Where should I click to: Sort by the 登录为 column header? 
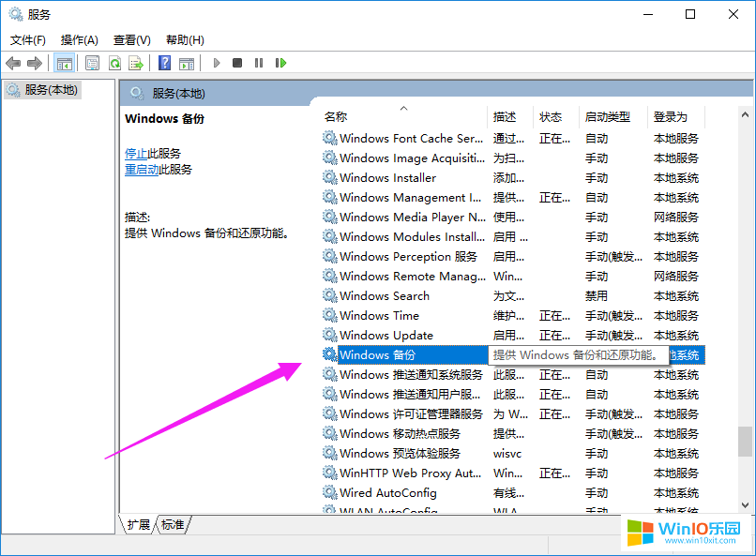[676, 117]
